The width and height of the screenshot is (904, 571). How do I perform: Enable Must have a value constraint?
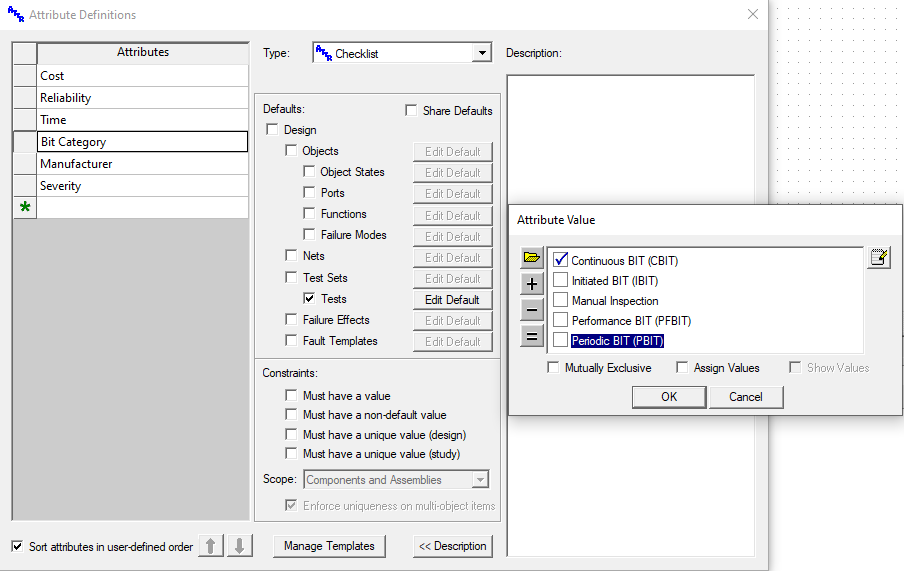tap(291, 395)
